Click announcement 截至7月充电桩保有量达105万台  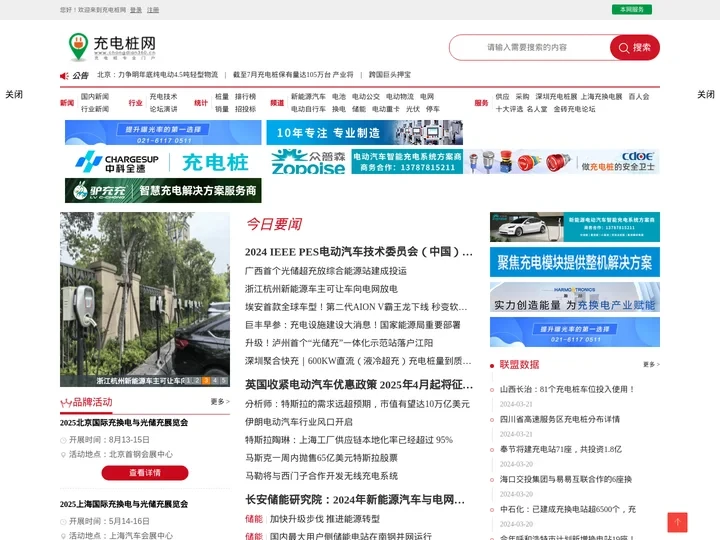293,74
